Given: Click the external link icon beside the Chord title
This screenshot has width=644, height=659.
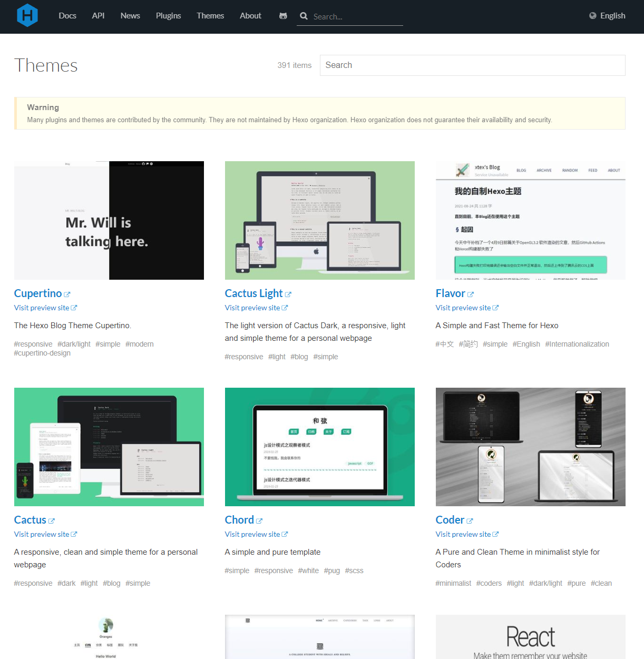Looking at the screenshot, I should click(x=259, y=521).
